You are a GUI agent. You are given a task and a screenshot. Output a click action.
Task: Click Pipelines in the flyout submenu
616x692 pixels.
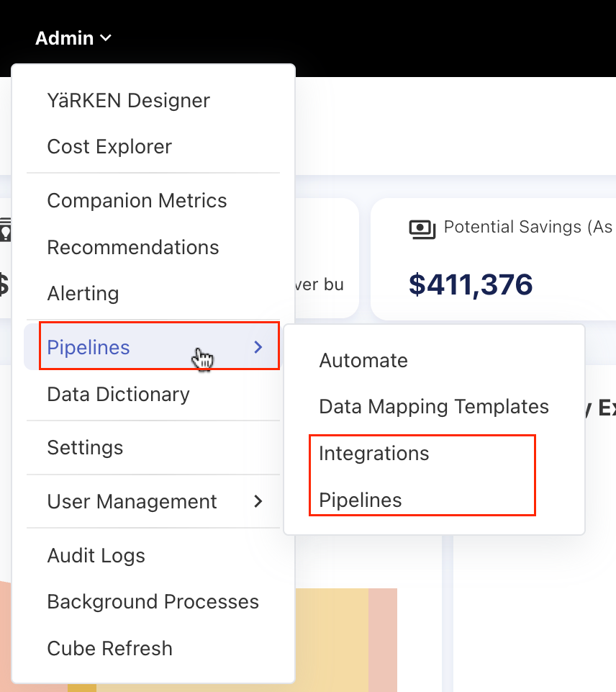coord(360,500)
